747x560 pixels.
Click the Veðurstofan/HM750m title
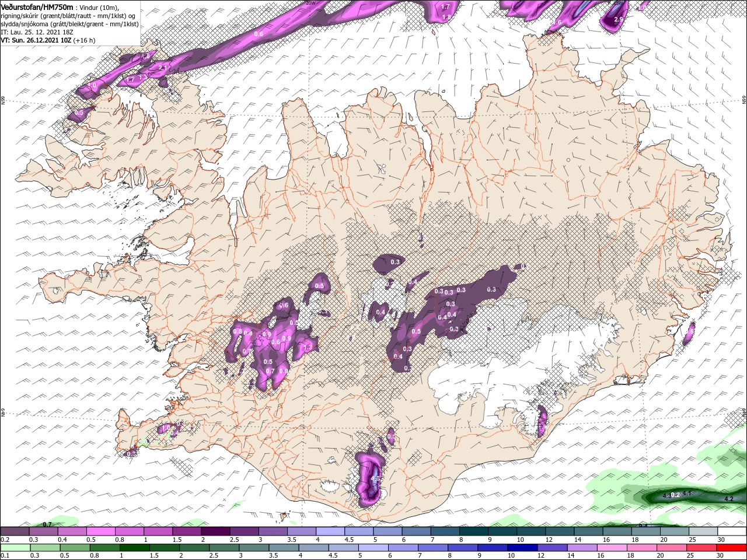tap(37, 6)
